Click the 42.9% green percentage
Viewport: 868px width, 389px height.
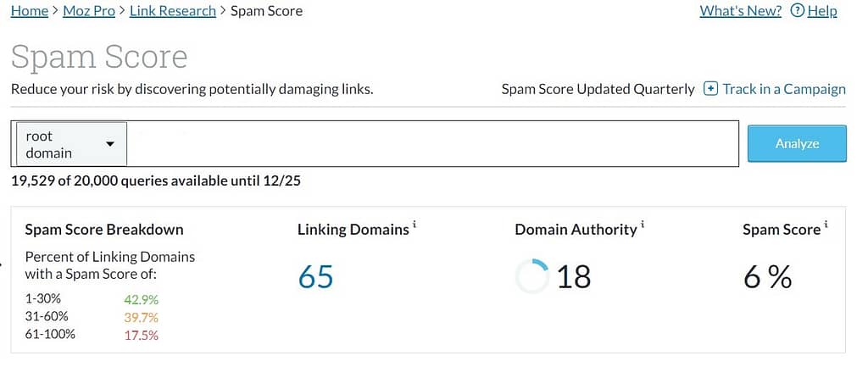point(142,300)
